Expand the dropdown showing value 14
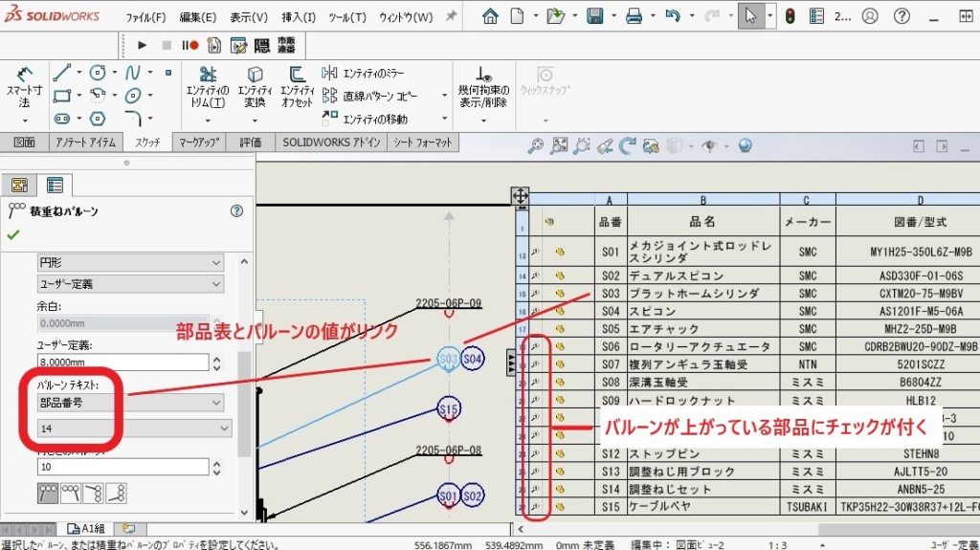Image resolution: width=980 pixels, height=550 pixels. coord(134,429)
